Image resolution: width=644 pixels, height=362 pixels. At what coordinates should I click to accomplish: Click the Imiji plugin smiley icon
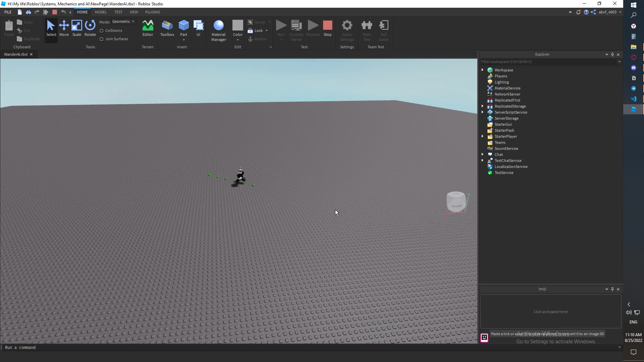[484, 338]
